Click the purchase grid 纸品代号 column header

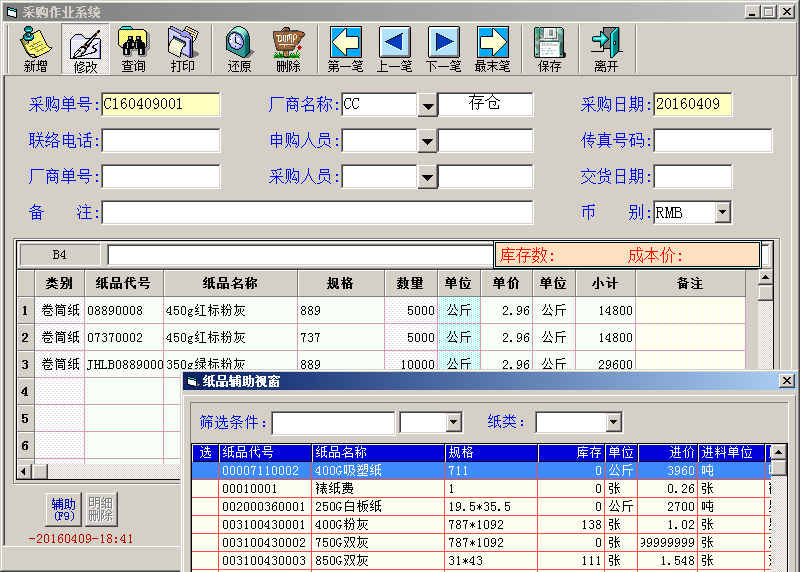pos(123,283)
